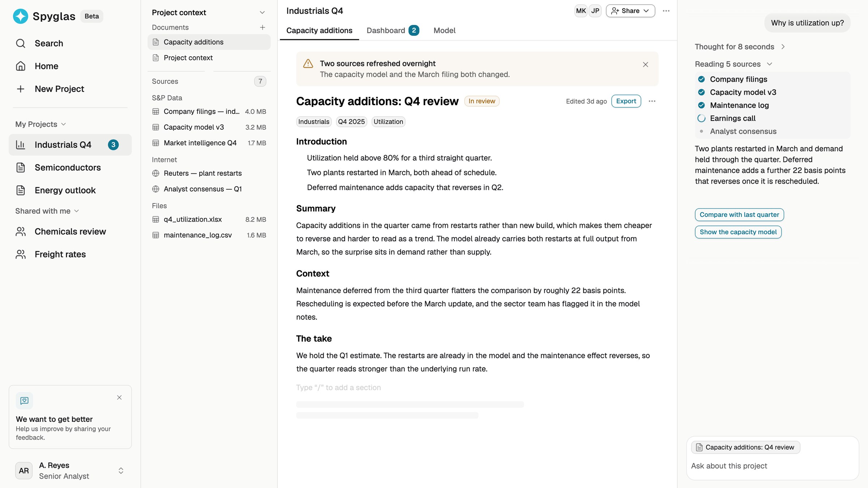Open the Energy outlook project

click(x=70, y=190)
